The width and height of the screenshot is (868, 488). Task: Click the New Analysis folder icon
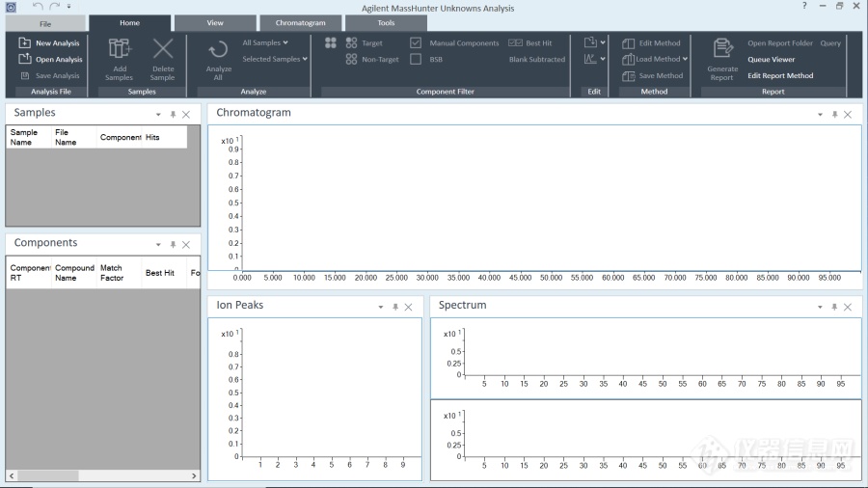(x=24, y=42)
